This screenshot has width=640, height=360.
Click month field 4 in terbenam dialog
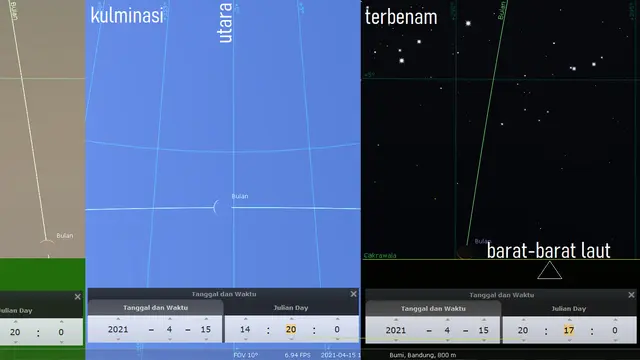(447, 330)
